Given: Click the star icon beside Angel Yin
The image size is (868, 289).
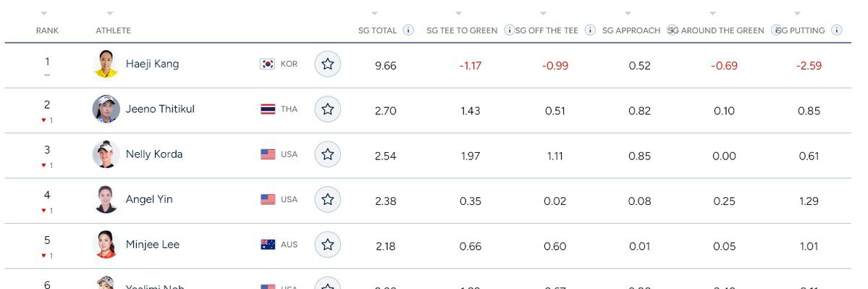Looking at the screenshot, I should [x=328, y=199].
